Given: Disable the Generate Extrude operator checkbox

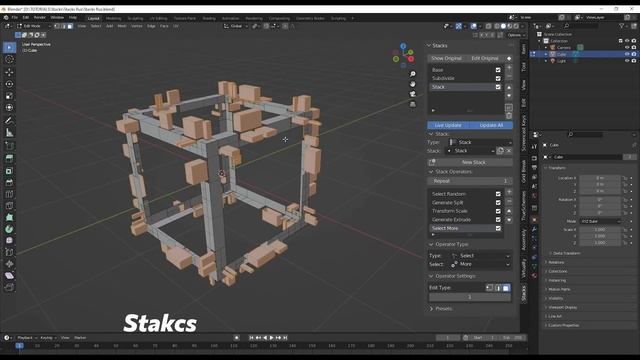Looking at the screenshot, I should (x=498, y=220).
